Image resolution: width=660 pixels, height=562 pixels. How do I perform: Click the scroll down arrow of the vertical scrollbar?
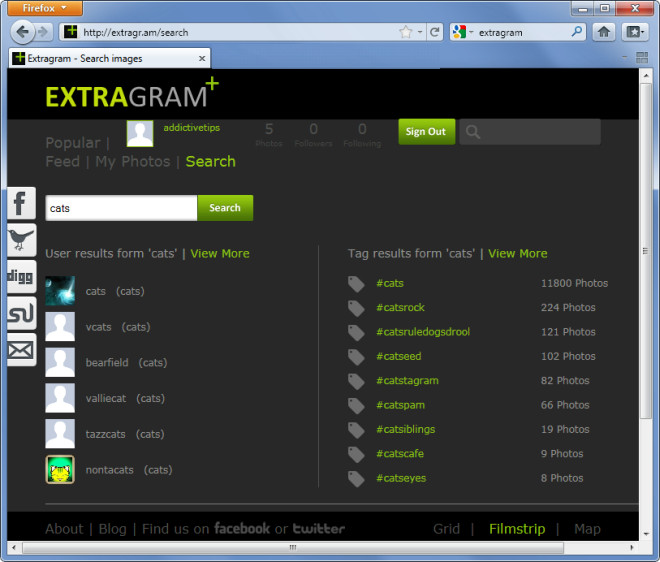pyautogui.click(x=646, y=534)
